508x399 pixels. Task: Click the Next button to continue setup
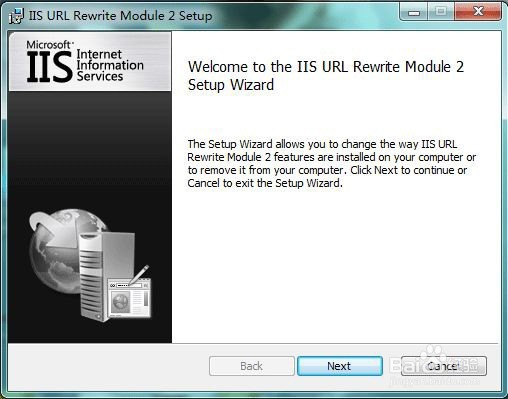(340, 366)
